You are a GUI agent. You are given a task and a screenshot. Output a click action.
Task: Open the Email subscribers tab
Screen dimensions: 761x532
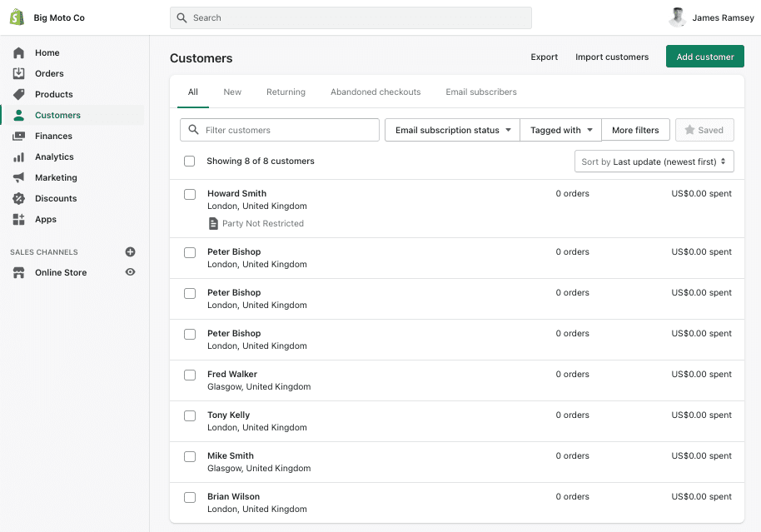coord(481,92)
